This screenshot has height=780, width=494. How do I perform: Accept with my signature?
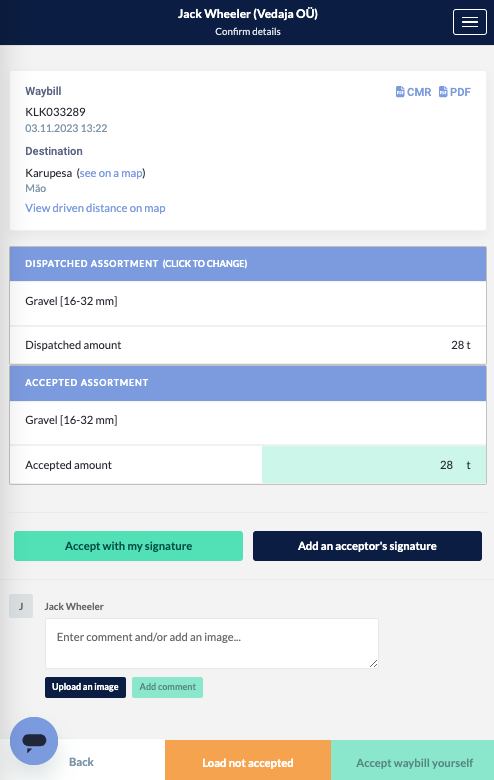(x=128, y=546)
